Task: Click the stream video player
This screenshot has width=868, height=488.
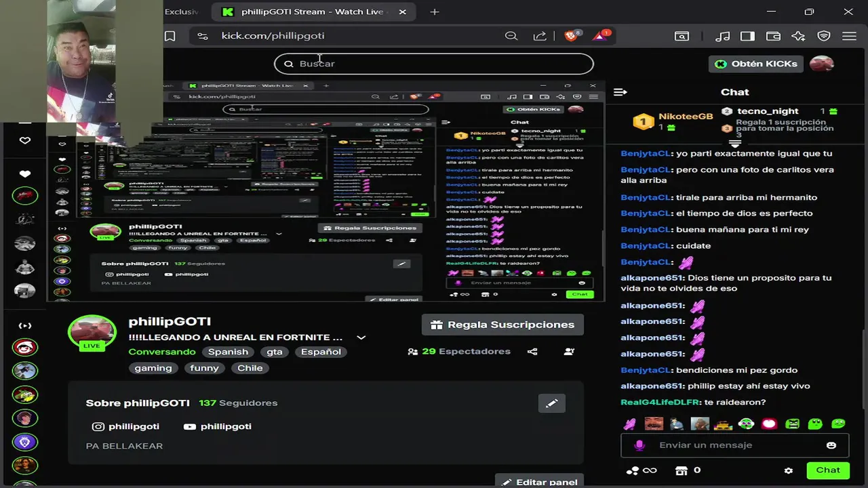Action: 325,192
